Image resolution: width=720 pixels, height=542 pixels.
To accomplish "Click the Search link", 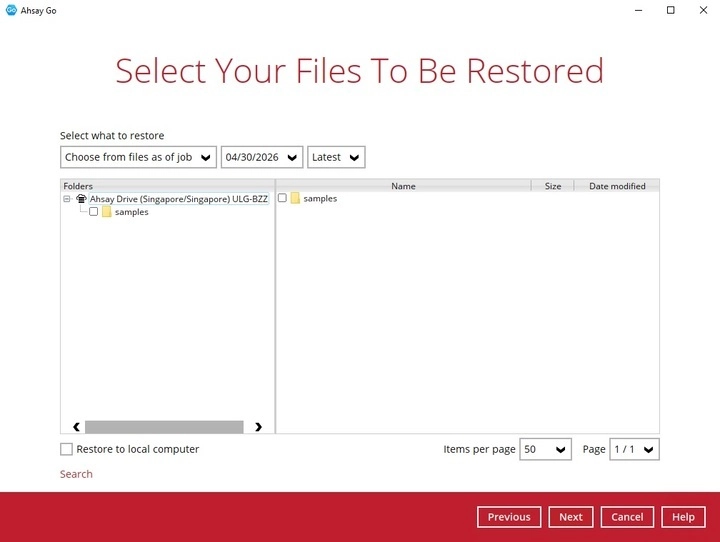I will [x=76, y=474].
